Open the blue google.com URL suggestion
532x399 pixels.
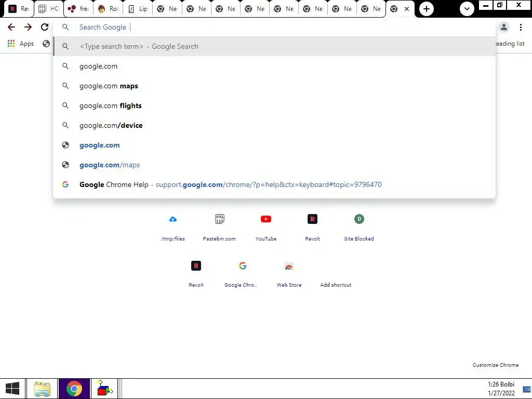point(274,145)
